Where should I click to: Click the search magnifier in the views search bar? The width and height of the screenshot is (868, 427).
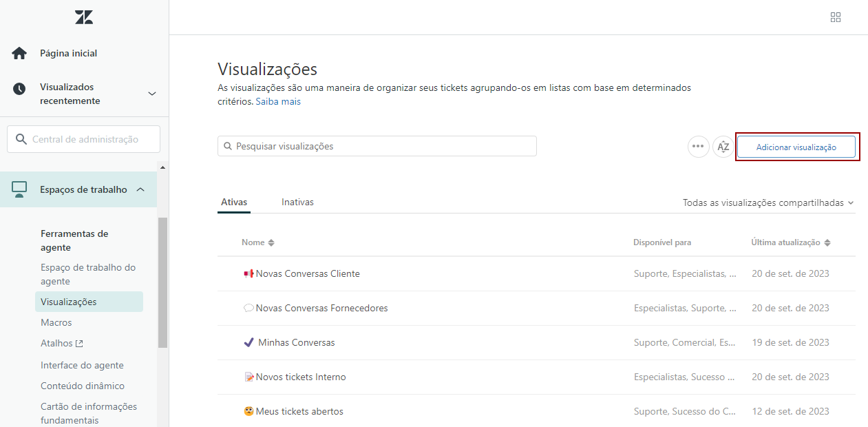click(x=228, y=145)
